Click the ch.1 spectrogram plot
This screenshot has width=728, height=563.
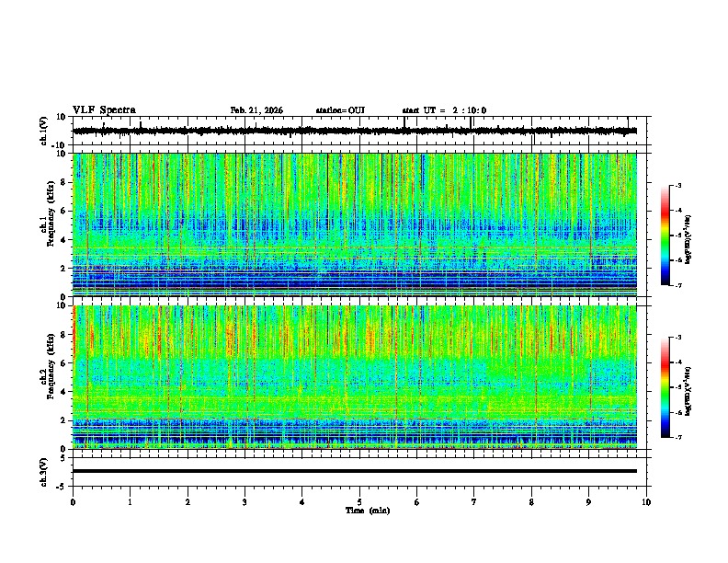click(x=355, y=224)
